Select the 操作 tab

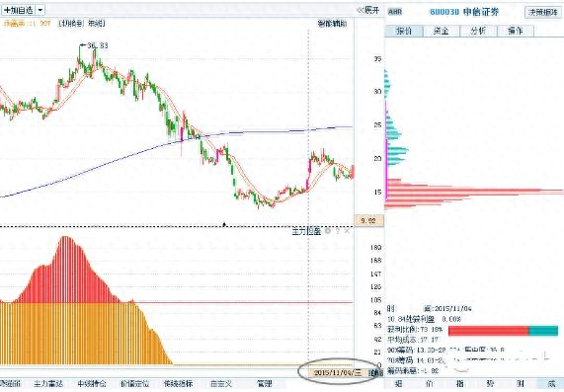pyautogui.click(x=516, y=31)
